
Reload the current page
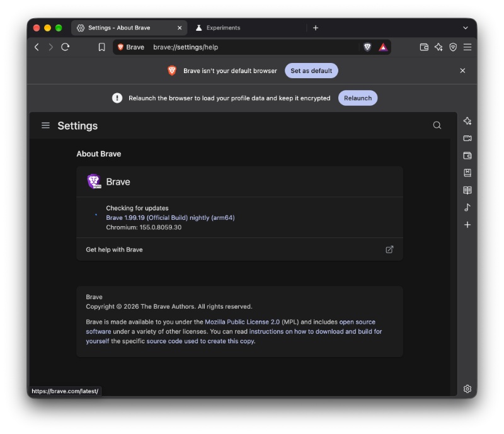point(66,47)
